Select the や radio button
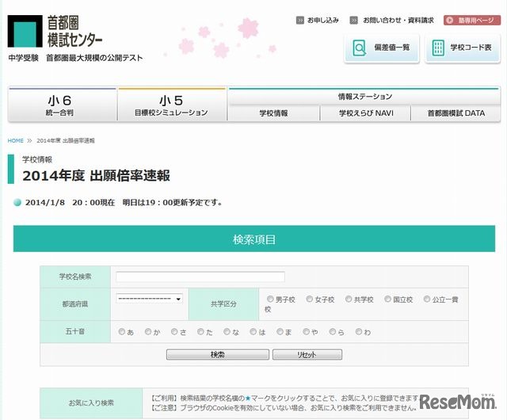 (307, 332)
